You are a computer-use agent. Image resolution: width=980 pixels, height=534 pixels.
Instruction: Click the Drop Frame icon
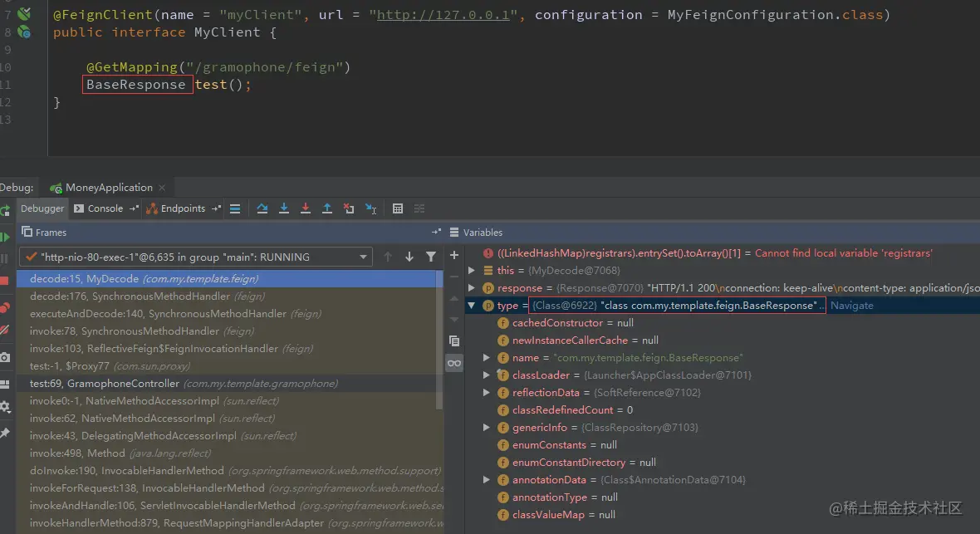click(349, 208)
